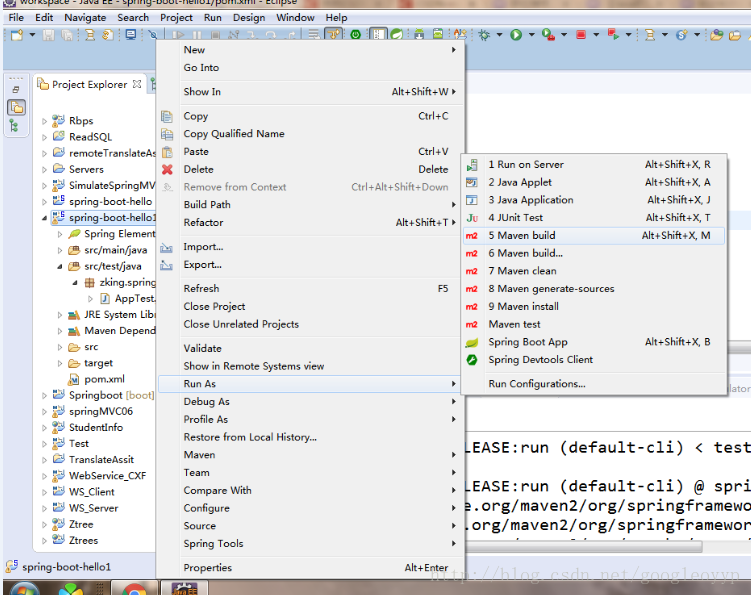This screenshot has height=595, width=751.
Task: Expand the Rbps project node
Action: pyautogui.click(x=44, y=121)
